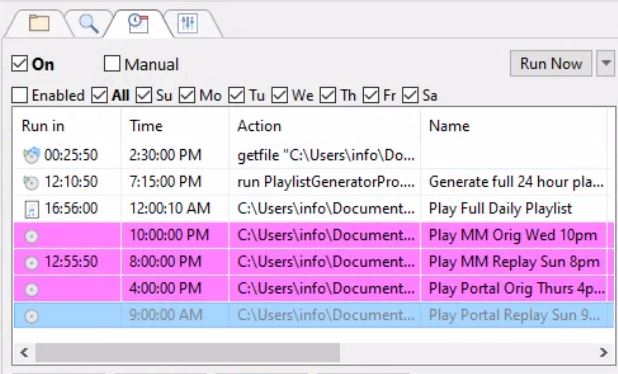Open the dropdown arrow beside Run Now
The width and height of the screenshot is (618, 374).
(x=606, y=63)
